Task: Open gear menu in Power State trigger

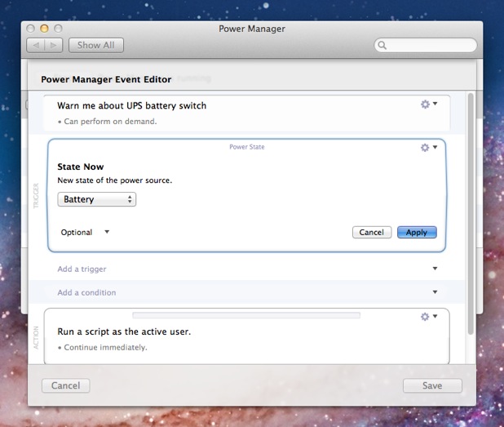Action: (x=429, y=148)
